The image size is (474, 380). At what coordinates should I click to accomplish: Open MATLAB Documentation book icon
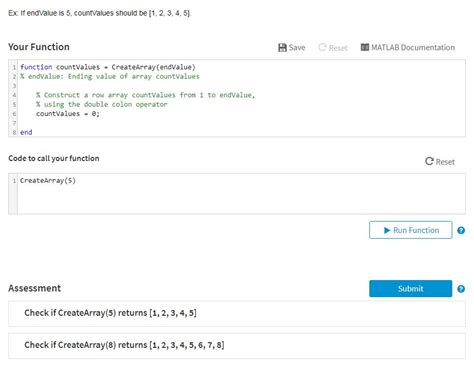(x=365, y=47)
